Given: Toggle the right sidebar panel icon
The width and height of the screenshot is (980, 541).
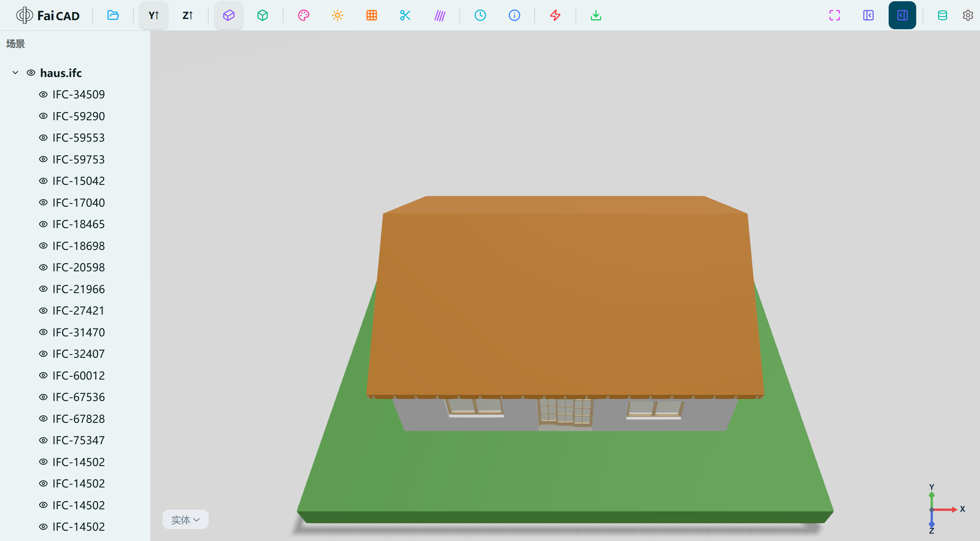Looking at the screenshot, I should point(902,15).
